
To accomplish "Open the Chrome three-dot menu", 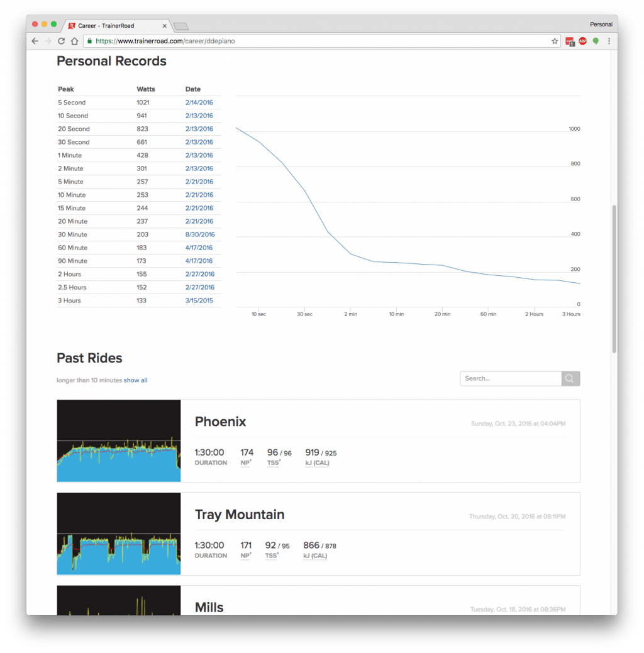I will [x=609, y=41].
